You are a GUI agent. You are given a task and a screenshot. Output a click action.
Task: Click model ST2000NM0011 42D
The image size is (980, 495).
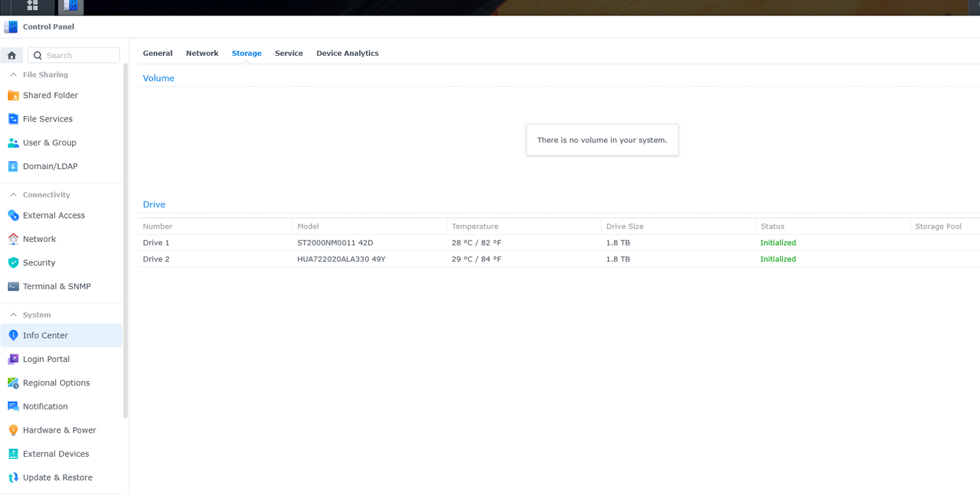tap(335, 243)
